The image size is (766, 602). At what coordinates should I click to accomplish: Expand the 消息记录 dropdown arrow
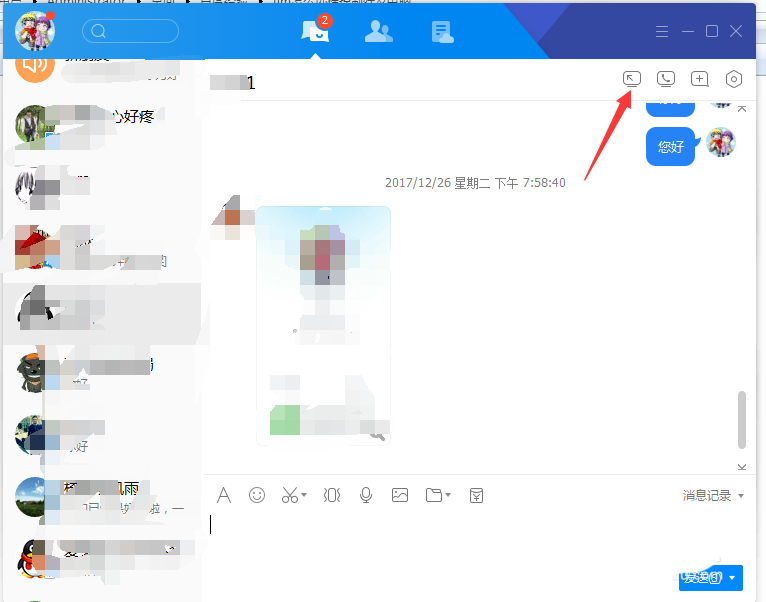741,495
